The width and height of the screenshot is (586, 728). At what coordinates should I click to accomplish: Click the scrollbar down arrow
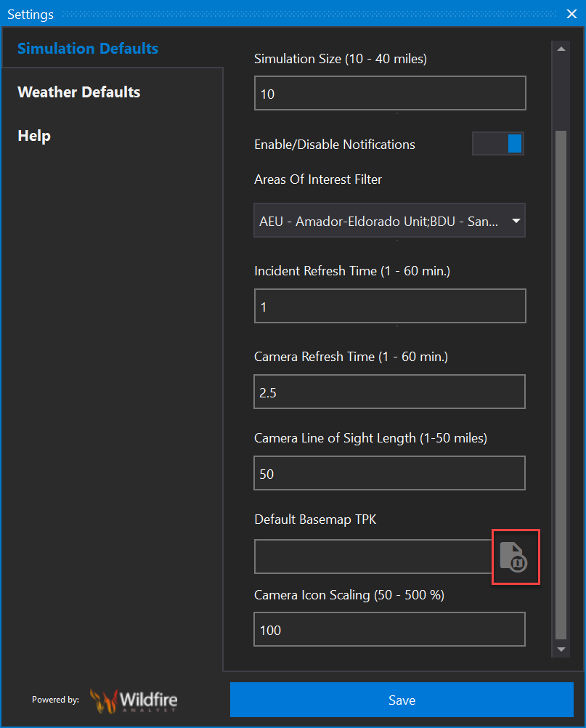click(561, 649)
